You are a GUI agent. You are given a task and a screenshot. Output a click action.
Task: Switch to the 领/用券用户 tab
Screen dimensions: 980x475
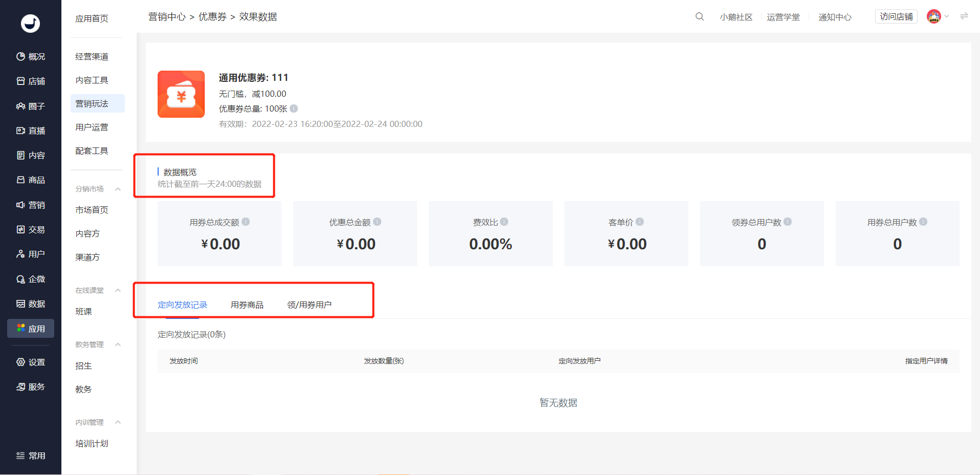pyautogui.click(x=309, y=305)
